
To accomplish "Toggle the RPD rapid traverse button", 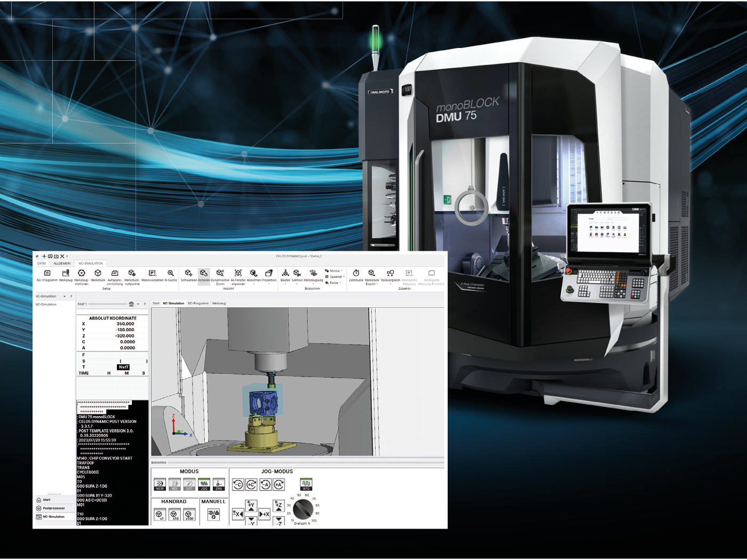I will [306, 484].
